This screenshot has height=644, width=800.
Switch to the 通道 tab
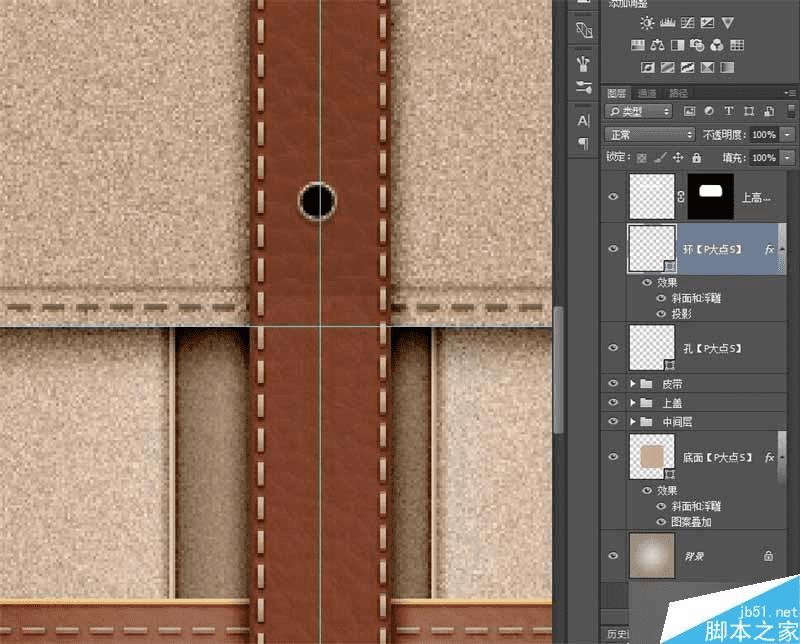[x=645, y=92]
